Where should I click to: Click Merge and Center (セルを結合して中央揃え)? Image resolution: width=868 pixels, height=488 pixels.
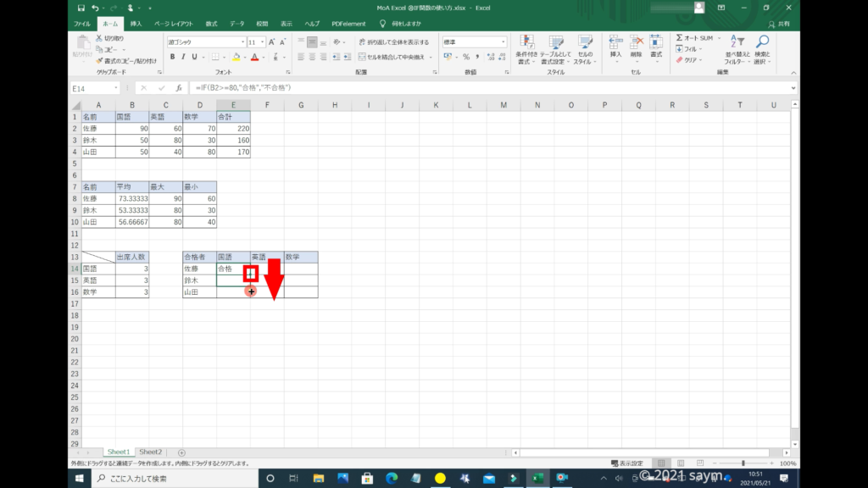pos(393,57)
